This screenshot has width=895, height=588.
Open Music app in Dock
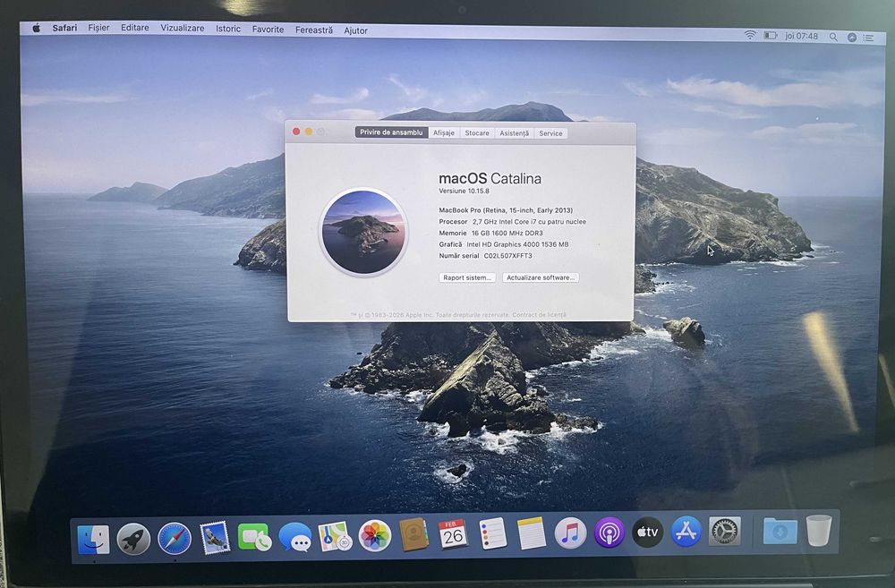pos(570,533)
